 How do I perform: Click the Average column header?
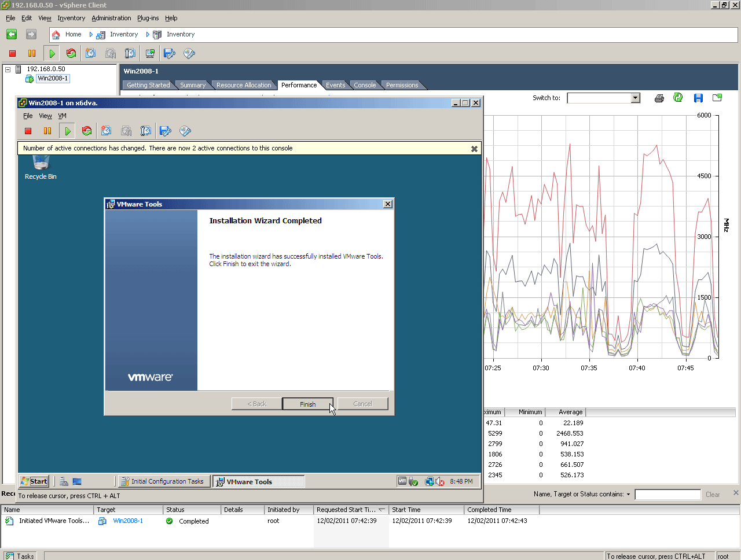point(566,412)
